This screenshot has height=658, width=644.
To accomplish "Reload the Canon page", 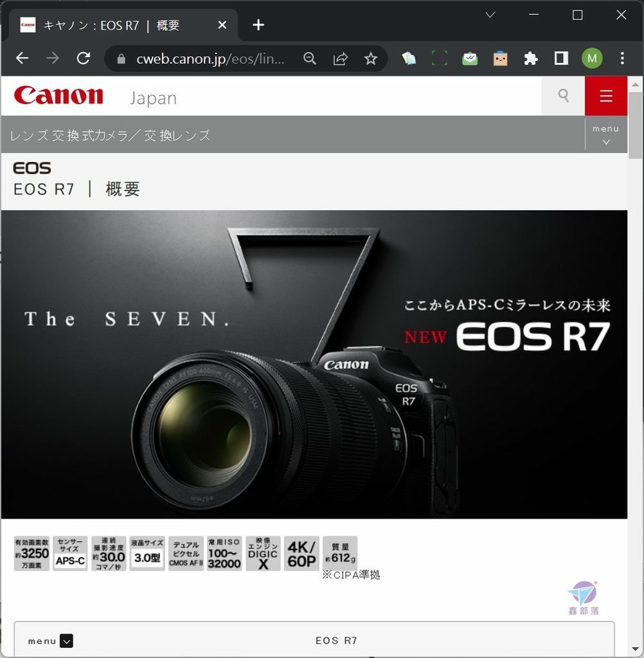I will pos(83,58).
